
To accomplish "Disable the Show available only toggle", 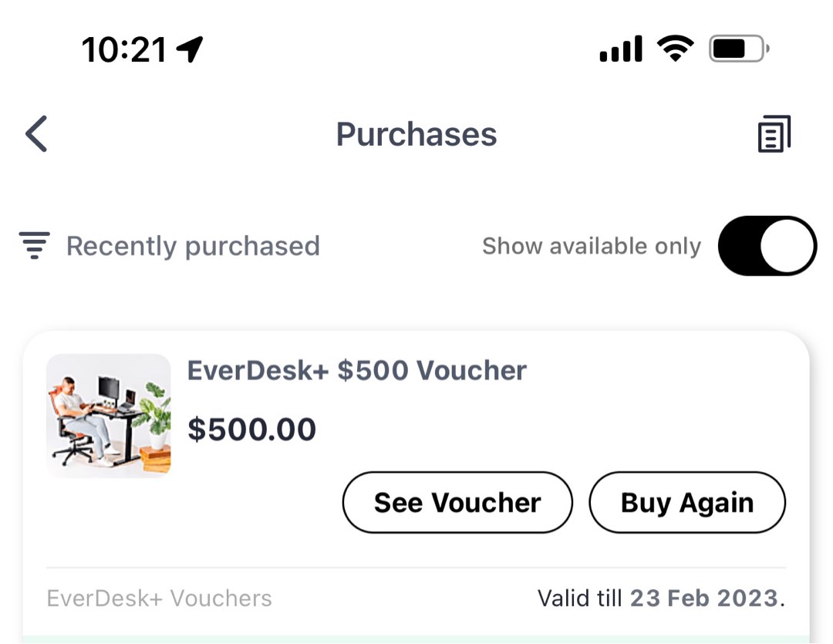I will click(767, 245).
